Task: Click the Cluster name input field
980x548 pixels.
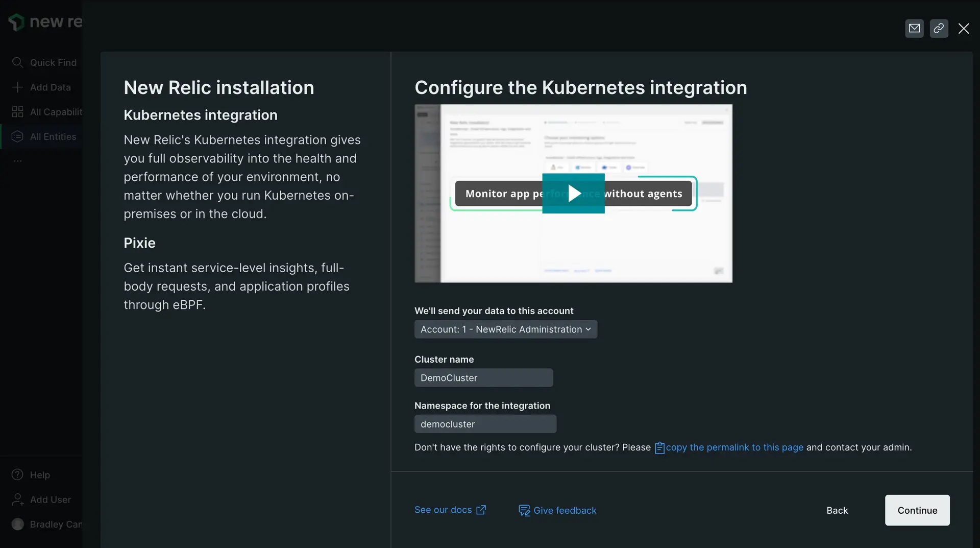Action: 483,378
